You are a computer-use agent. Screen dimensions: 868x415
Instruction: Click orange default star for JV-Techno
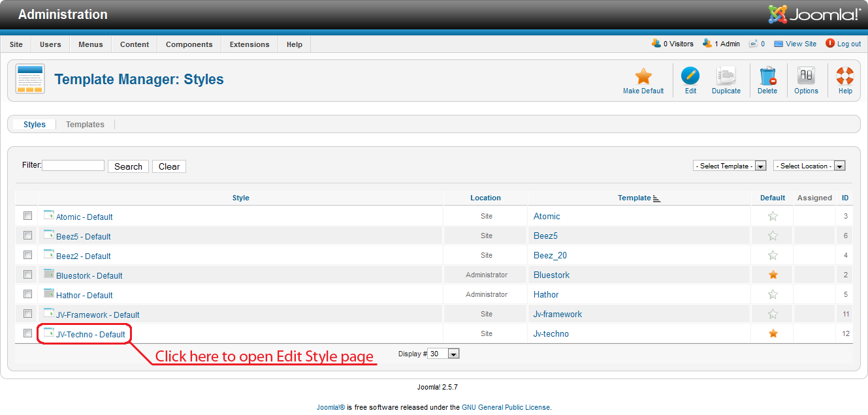click(773, 333)
